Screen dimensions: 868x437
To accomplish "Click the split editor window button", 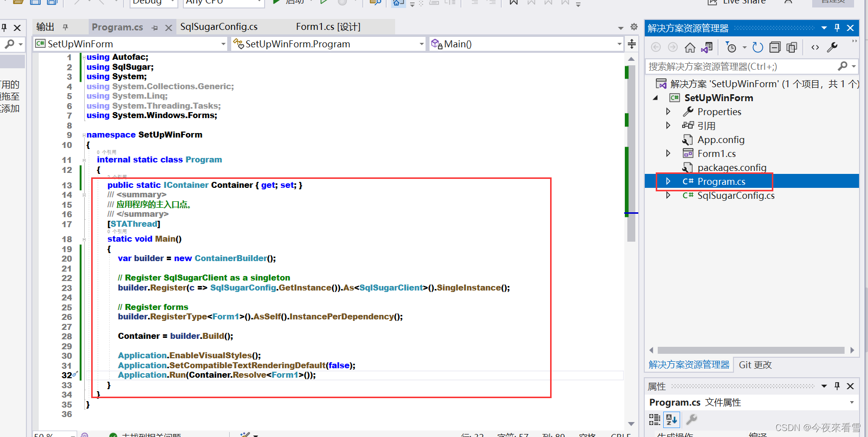I will (632, 44).
